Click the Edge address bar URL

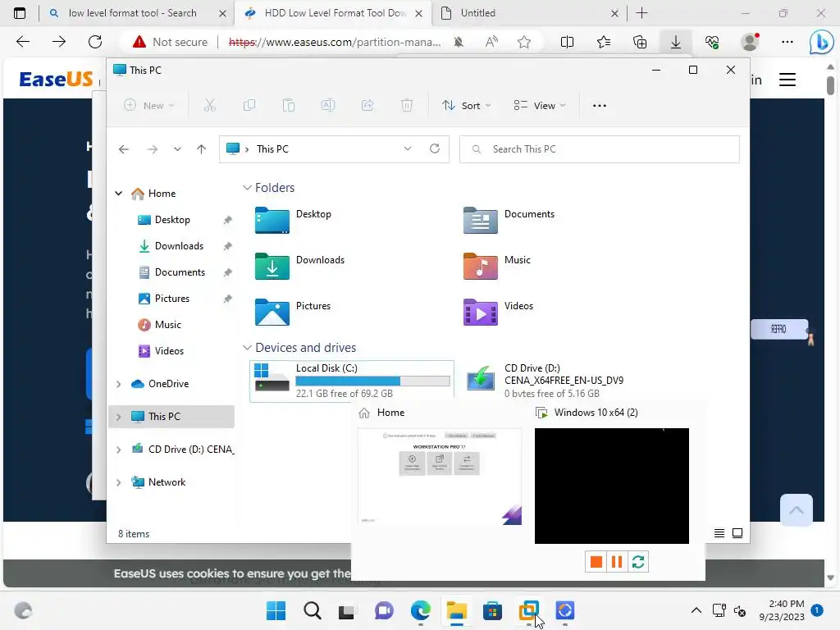click(335, 42)
